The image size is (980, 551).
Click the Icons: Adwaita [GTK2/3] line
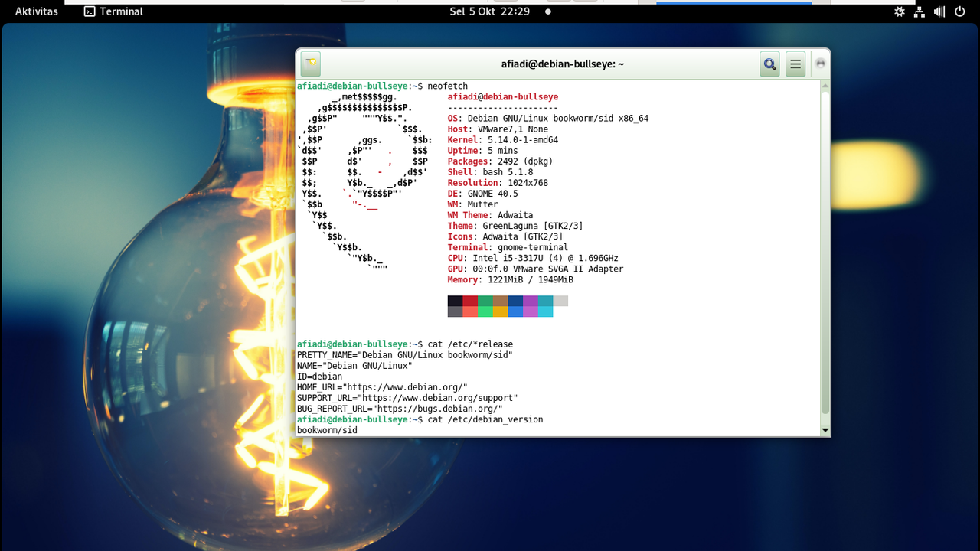point(505,236)
